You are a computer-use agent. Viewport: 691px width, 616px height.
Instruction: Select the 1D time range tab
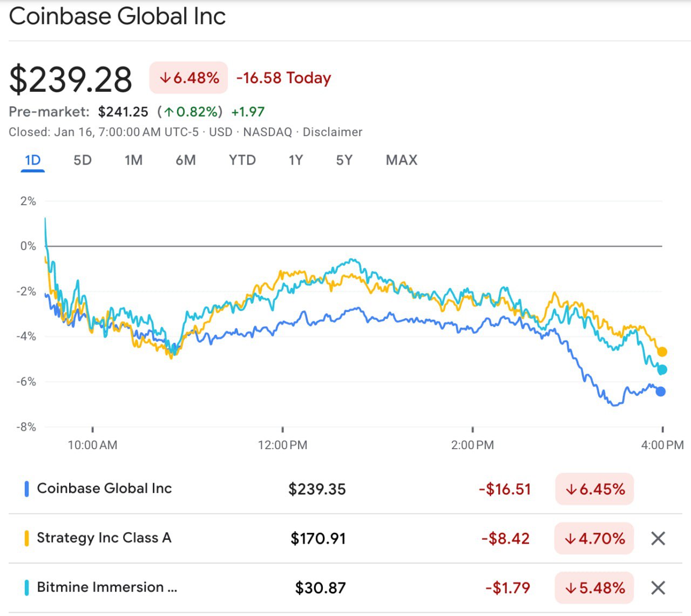pyautogui.click(x=33, y=160)
